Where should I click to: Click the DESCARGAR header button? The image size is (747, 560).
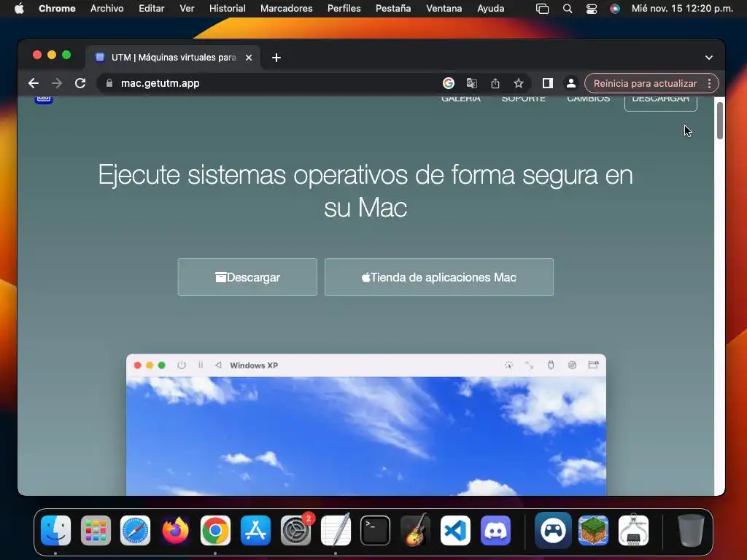pos(661,102)
